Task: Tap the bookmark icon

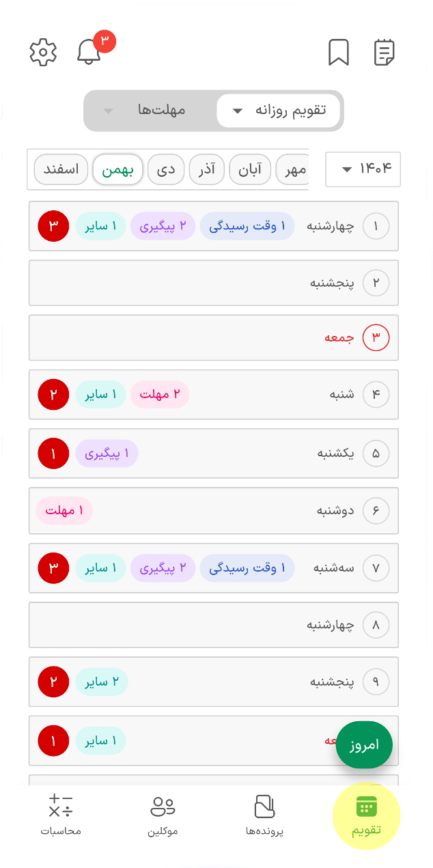Action: [x=339, y=53]
